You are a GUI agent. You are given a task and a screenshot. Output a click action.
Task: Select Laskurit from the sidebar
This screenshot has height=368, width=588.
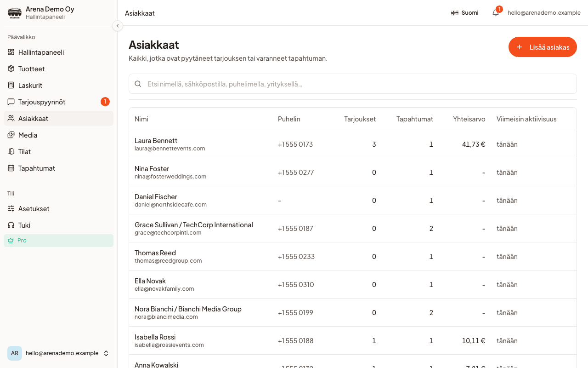tap(58, 86)
